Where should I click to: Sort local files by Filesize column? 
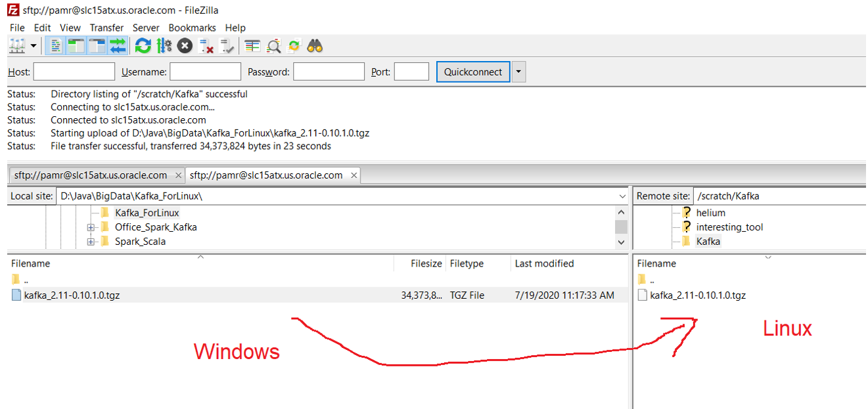pos(419,263)
